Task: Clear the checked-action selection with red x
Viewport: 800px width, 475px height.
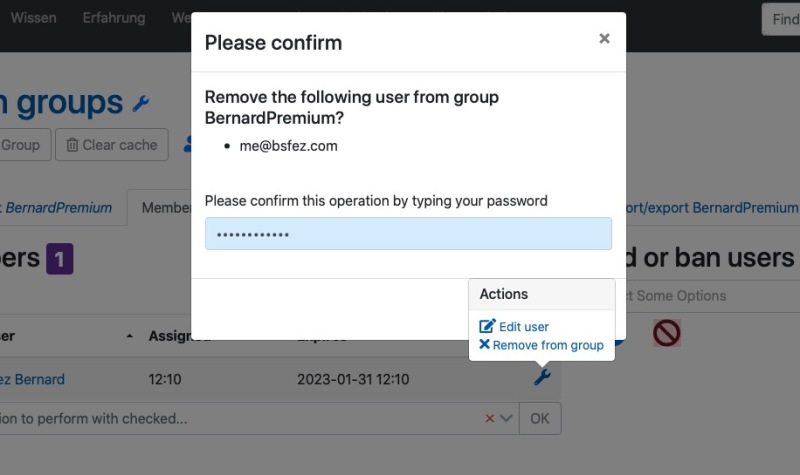Action: 490,418
